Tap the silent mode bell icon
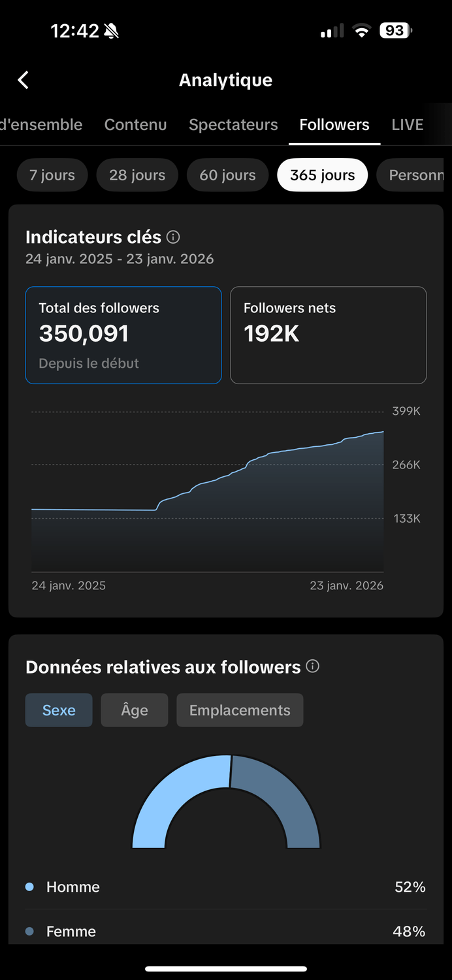This screenshot has width=452, height=980. point(112,31)
